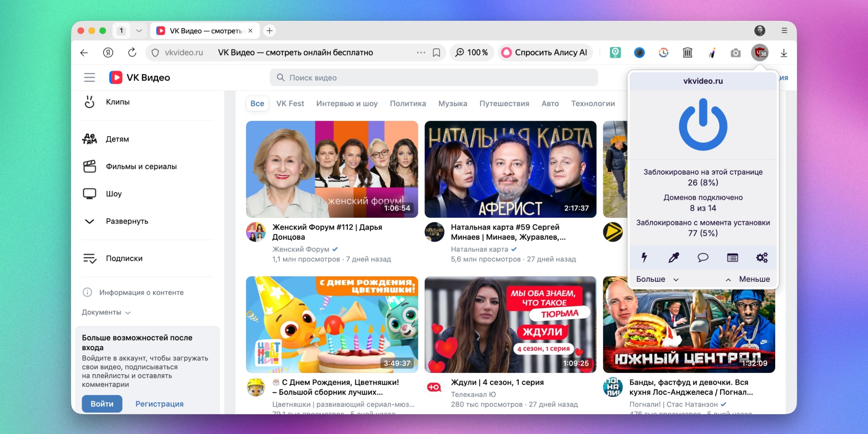
Task: Expand uBlock popup with Больше
Action: pyautogui.click(x=657, y=279)
